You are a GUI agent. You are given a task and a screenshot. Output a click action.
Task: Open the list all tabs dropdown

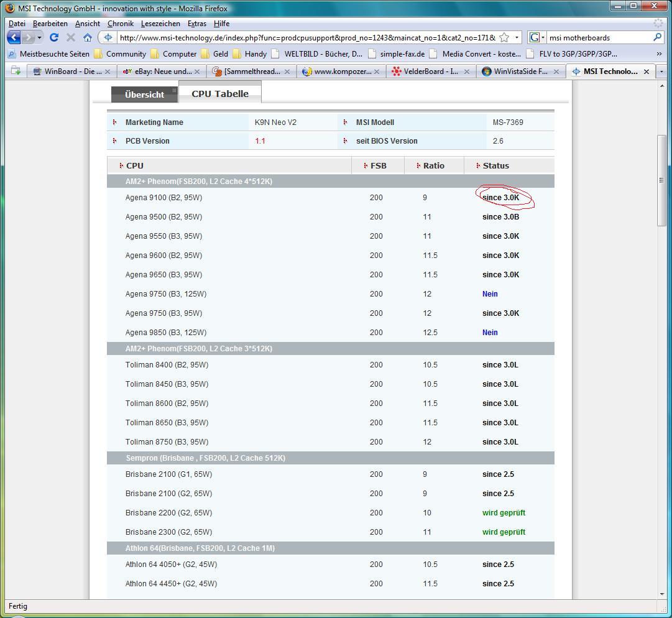point(661,71)
